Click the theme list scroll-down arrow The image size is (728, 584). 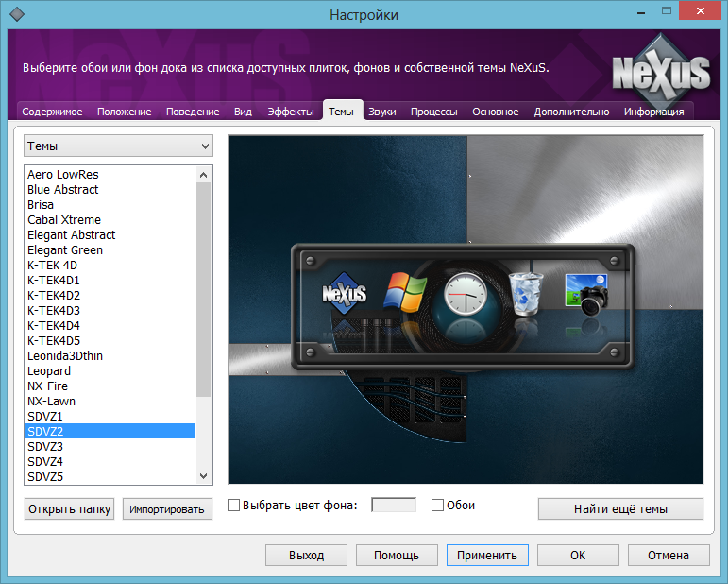[203, 475]
